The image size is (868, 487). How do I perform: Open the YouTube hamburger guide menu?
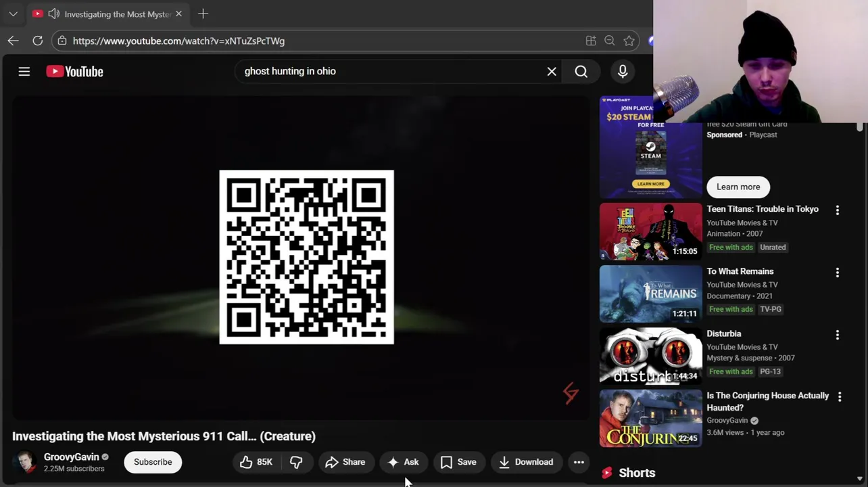click(24, 71)
